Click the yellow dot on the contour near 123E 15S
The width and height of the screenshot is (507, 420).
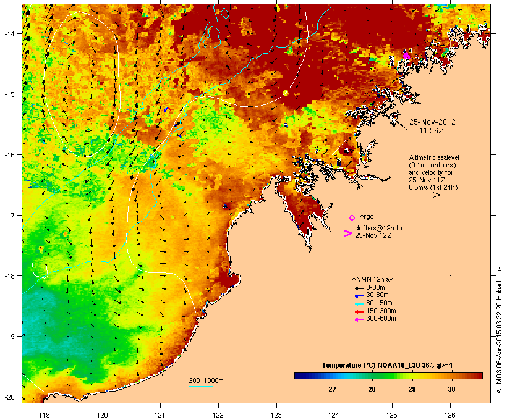[285, 93]
